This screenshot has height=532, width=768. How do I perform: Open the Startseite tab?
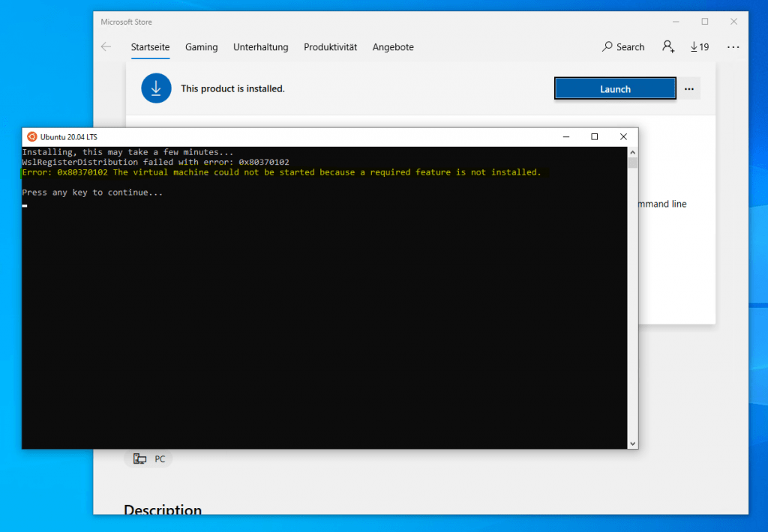[150, 47]
